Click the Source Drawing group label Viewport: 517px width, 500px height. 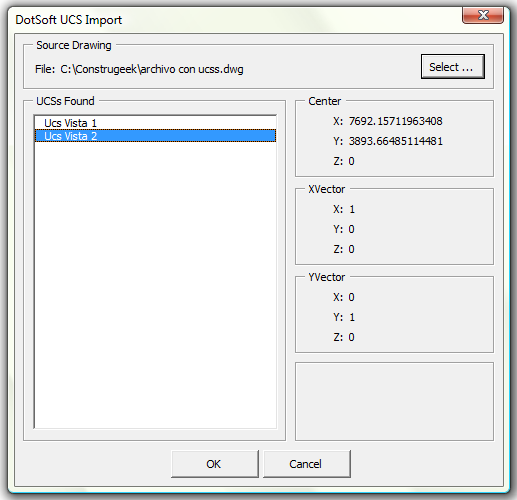pyautogui.click(x=74, y=45)
